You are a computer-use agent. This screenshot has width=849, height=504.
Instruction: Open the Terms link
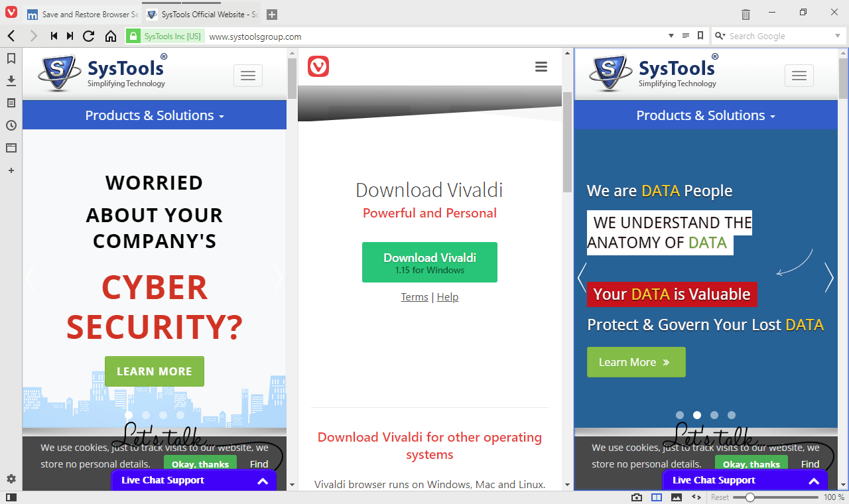click(x=415, y=296)
